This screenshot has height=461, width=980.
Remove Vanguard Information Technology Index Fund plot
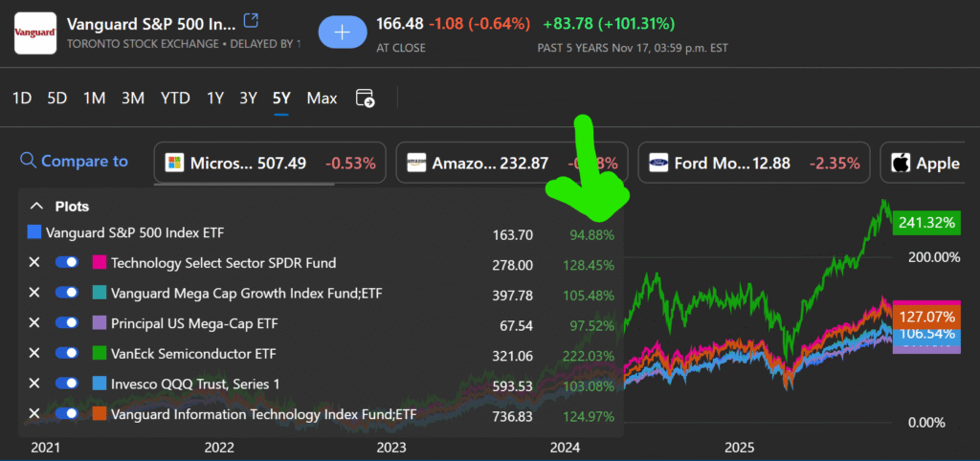pos(34,413)
